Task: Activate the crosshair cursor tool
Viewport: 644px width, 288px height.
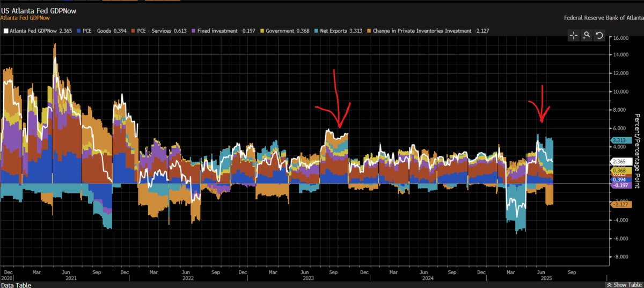Action: (x=574, y=35)
